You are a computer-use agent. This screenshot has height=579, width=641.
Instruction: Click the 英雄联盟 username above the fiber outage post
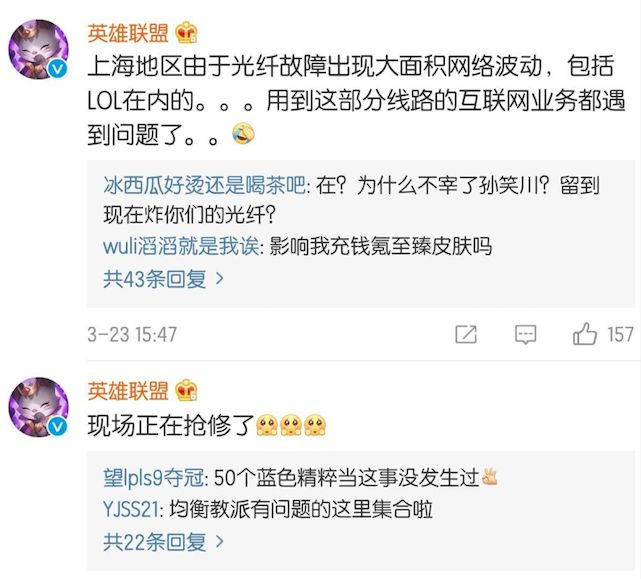pos(128,33)
